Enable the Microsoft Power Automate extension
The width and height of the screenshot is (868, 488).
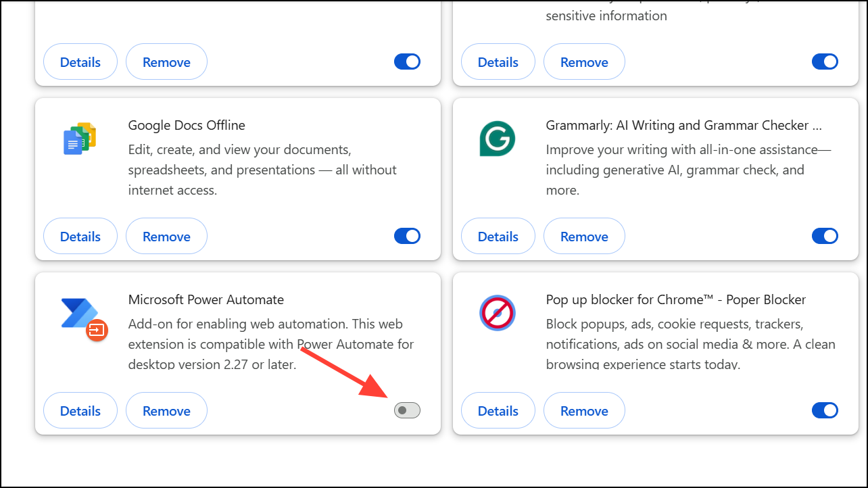tap(406, 410)
